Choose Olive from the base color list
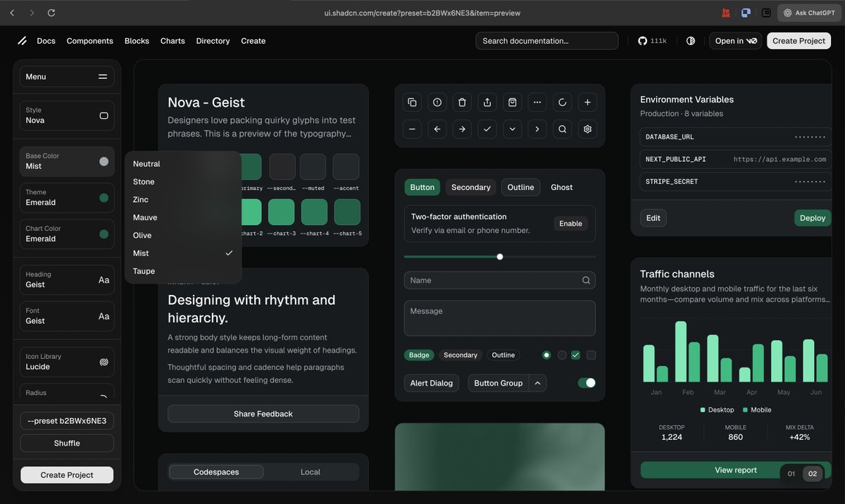The image size is (845, 504). click(183, 235)
